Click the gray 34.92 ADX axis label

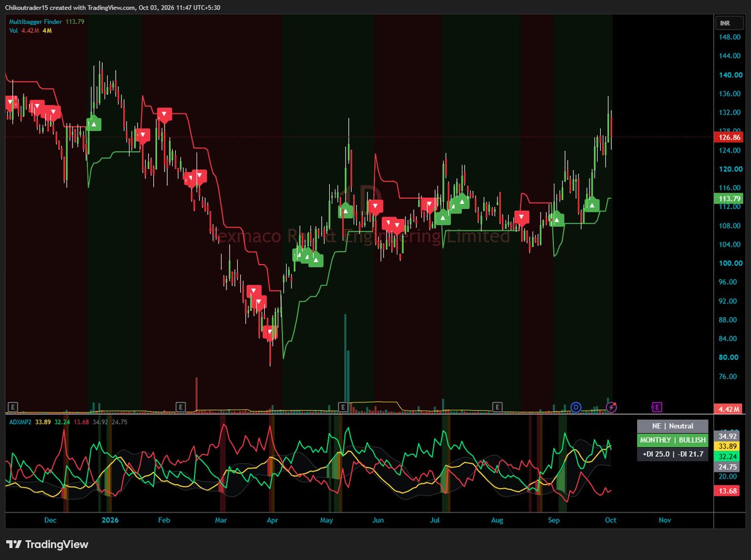728,435
